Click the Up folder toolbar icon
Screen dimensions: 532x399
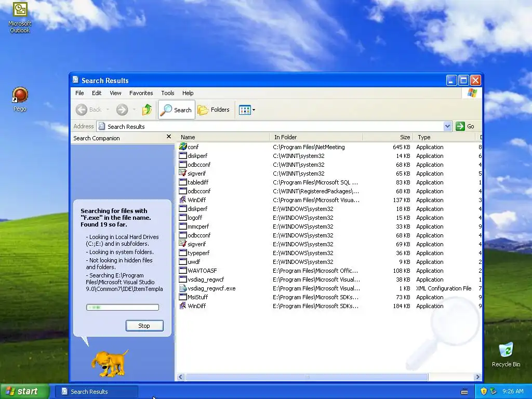(147, 110)
